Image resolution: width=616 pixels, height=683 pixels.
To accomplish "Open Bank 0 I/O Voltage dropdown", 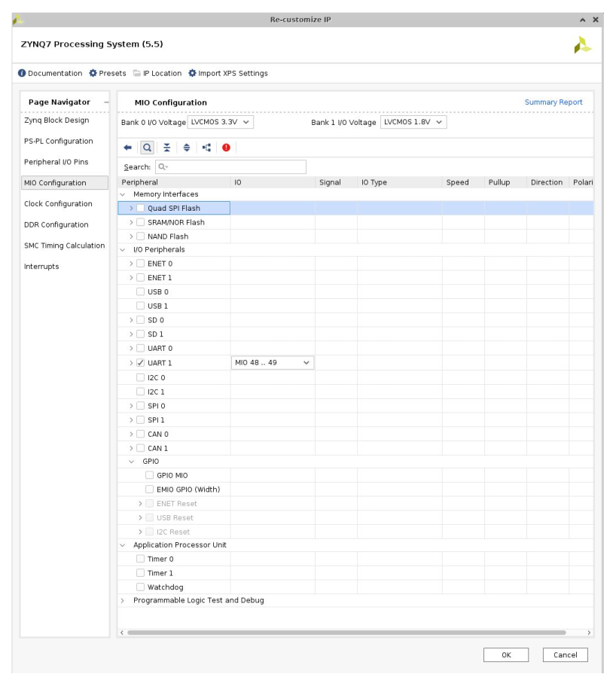I will point(221,122).
